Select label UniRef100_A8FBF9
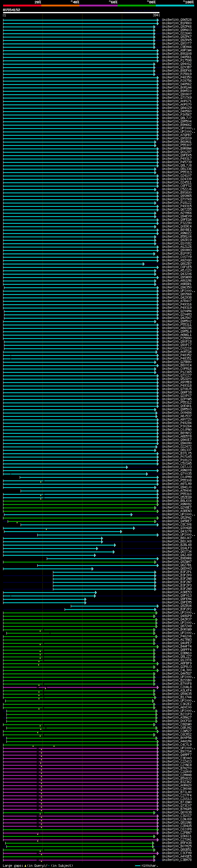The width and height of the screenshot is (197, 868). click(177, 664)
